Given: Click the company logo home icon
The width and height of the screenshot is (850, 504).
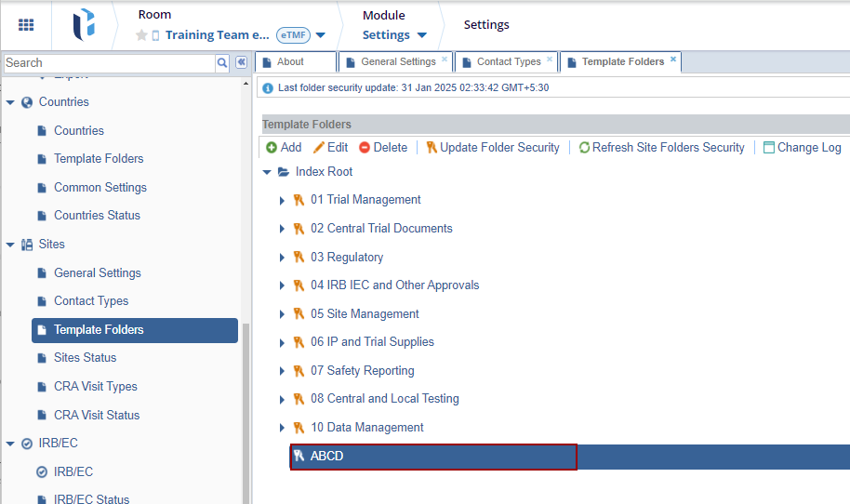Looking at the screenshot, I should point(84,25).
